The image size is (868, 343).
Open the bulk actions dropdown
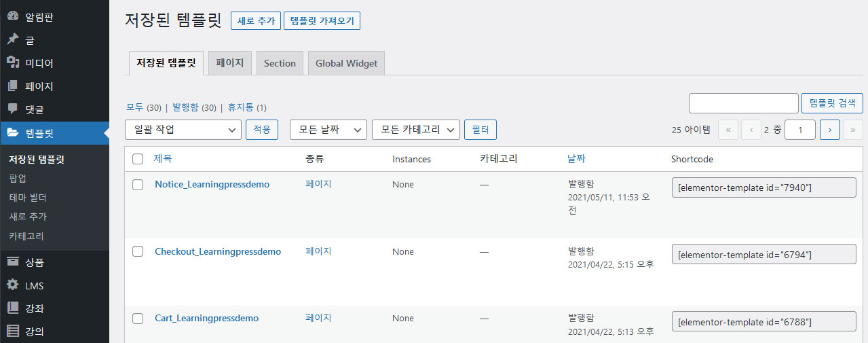coord(183,130)
